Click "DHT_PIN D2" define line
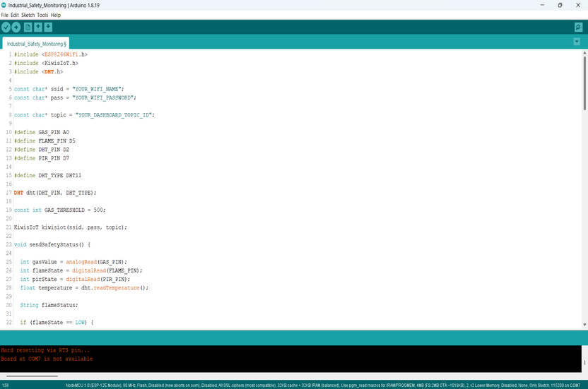The height and width of the screenshot is (389, 588). (x=42, y=149)
